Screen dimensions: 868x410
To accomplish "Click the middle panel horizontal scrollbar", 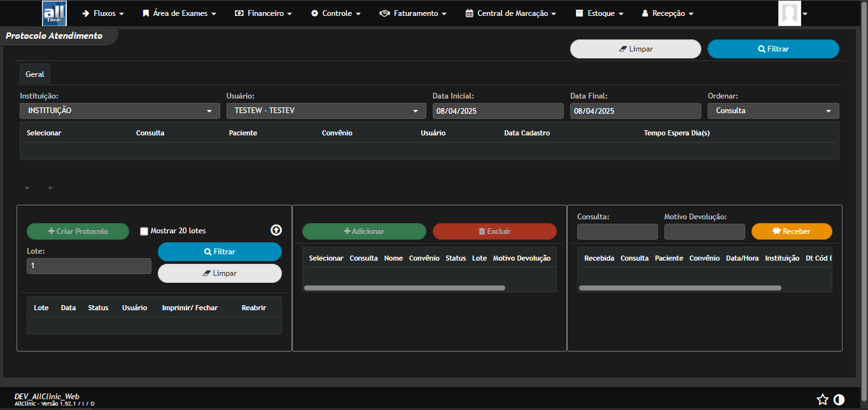I will 405,288.
